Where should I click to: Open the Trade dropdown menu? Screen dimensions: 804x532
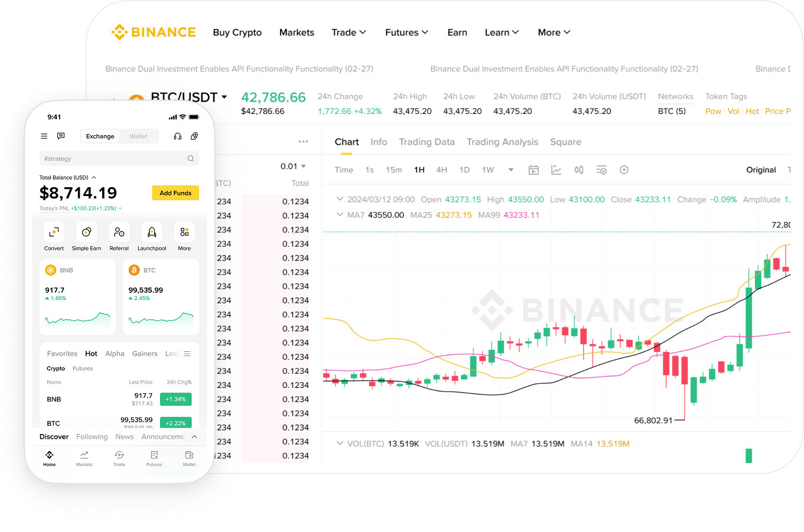point(349,32)
